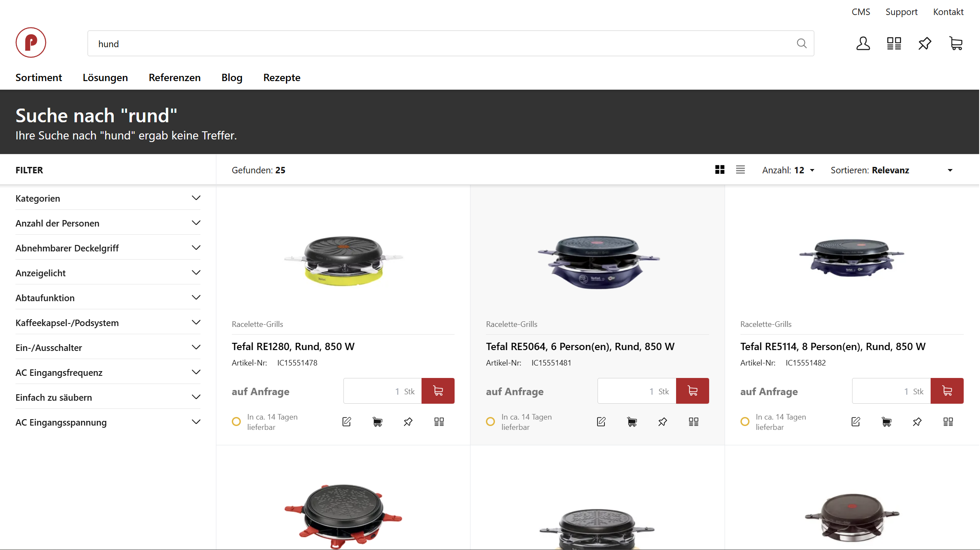Viewport: 980px width, 550px height.
Task: Open the Referenzen menu
Action: tap(175, 78)
